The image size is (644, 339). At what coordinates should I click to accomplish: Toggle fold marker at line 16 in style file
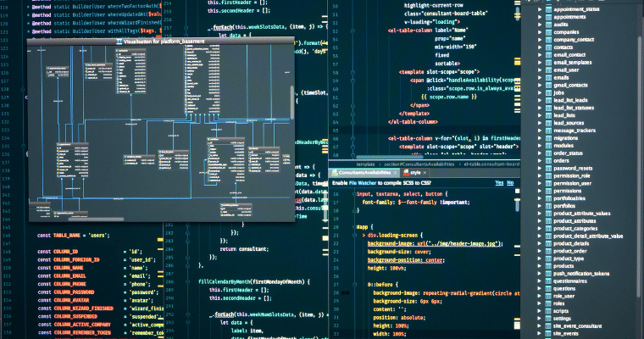353,194
